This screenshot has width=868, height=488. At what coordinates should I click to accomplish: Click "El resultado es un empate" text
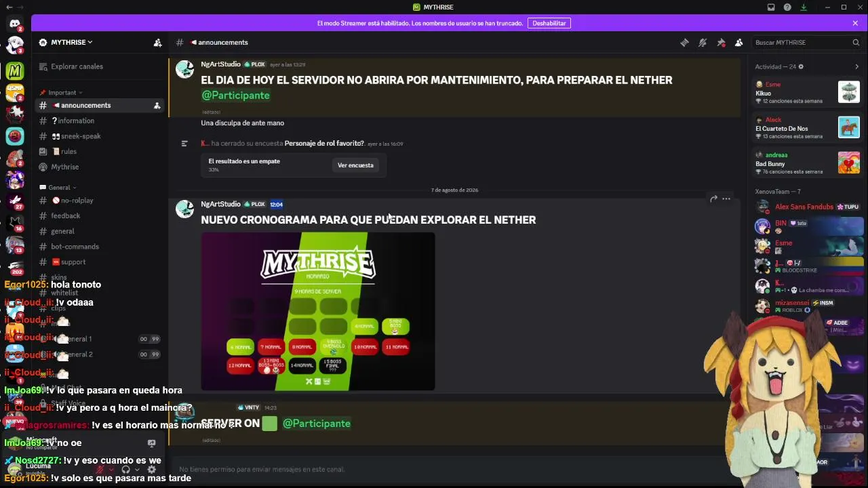(244, 161)
